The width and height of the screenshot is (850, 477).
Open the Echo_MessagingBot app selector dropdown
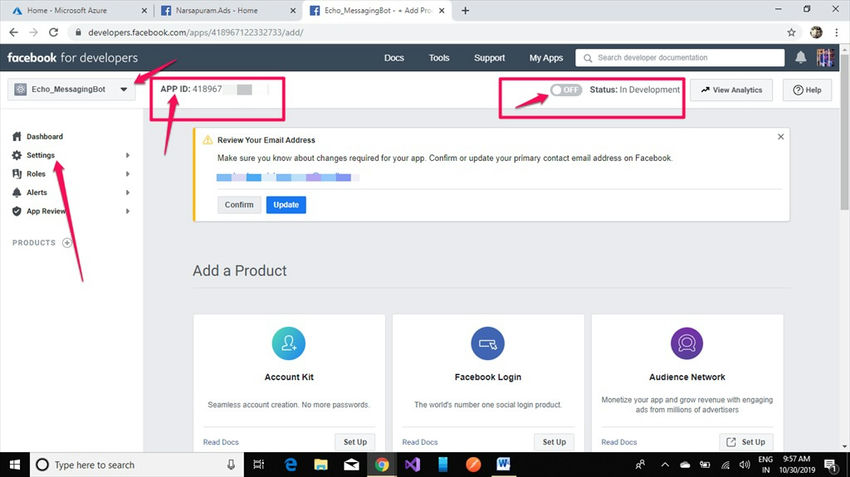71,89
